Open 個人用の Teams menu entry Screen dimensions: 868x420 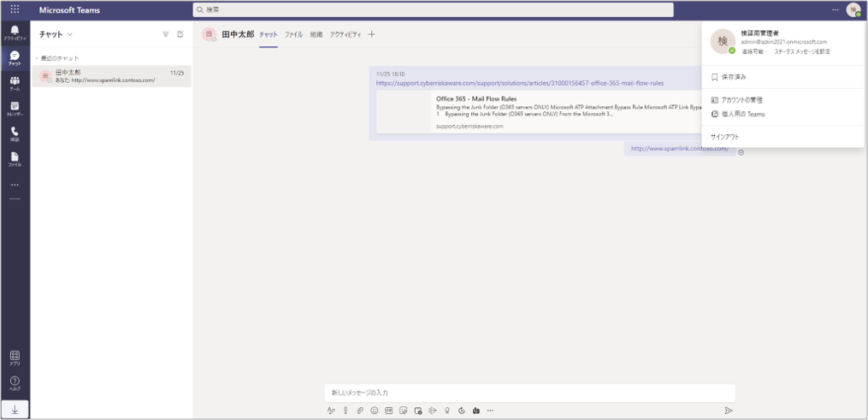tap(782, 114)
